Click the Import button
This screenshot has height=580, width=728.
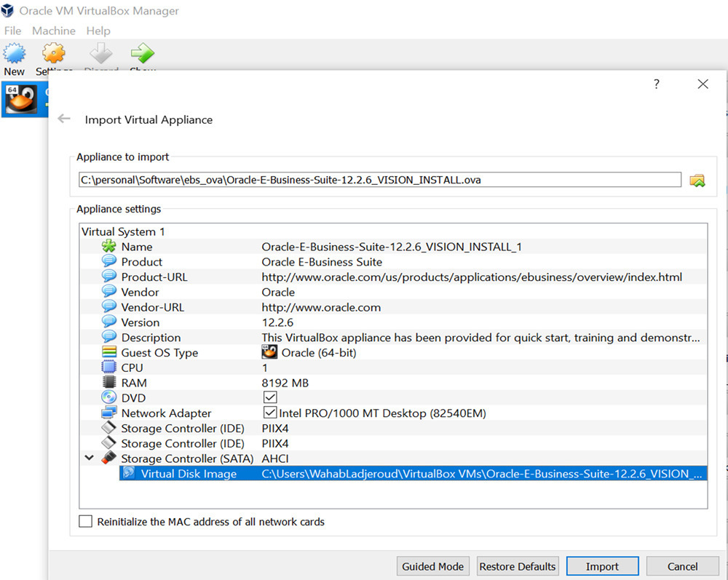coord(602,566)
